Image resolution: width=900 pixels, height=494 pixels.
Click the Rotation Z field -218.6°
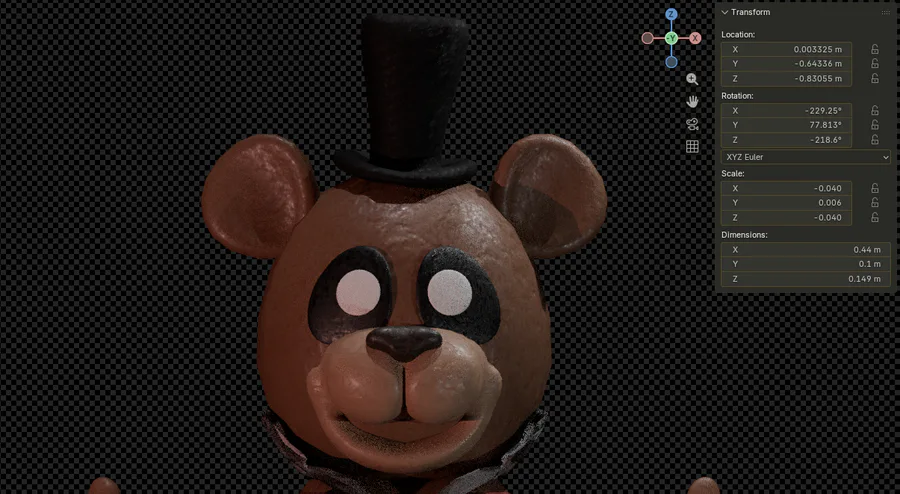click(786, 140)
